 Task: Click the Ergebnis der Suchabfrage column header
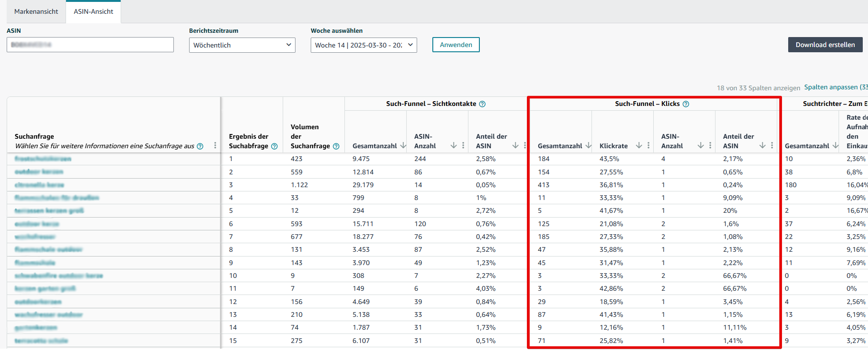pos(248,141)
